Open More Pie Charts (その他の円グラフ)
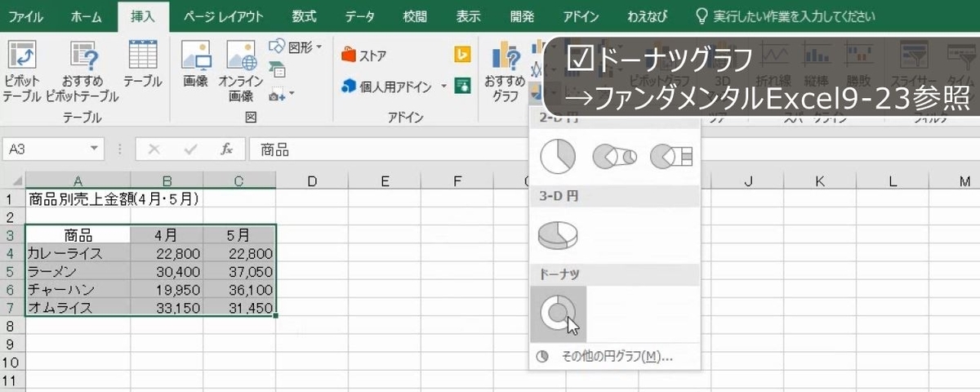Image resolution: width=980 pixels, height=392 pixels. click(x=617, y=357)
